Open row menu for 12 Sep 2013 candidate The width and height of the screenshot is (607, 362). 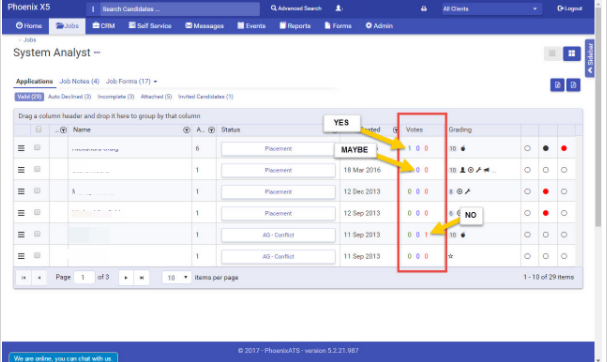[21, 213]
